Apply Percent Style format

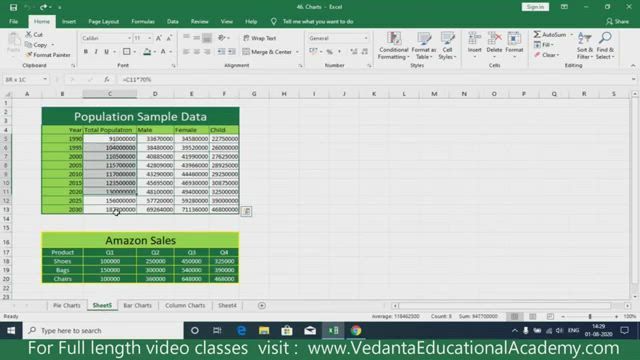tap(329, 52)
